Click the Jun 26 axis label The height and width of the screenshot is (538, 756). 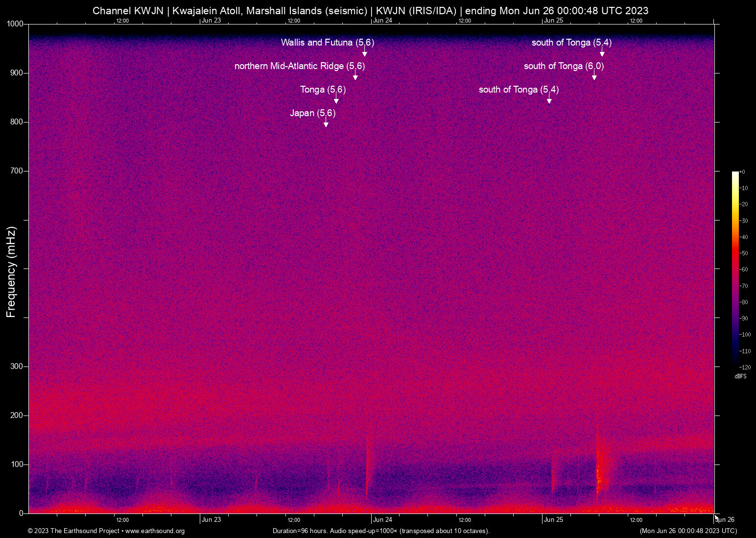click(726, 519)
